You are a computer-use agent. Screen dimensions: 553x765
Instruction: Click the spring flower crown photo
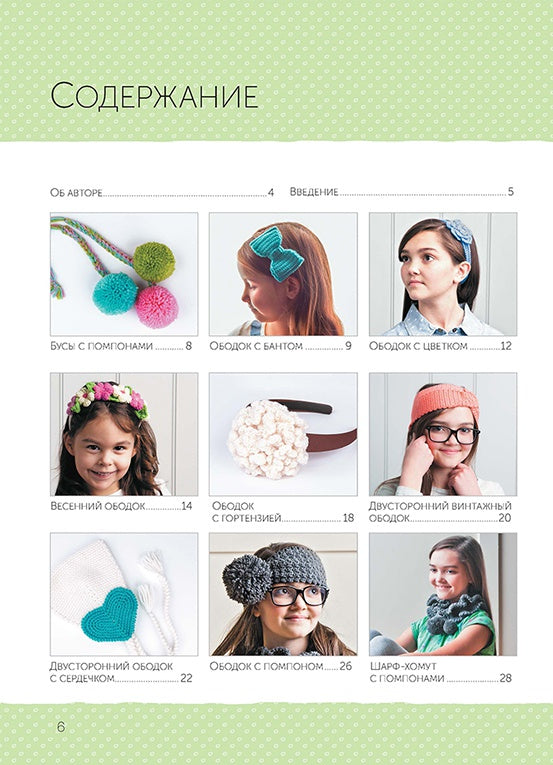pos(124,434)
